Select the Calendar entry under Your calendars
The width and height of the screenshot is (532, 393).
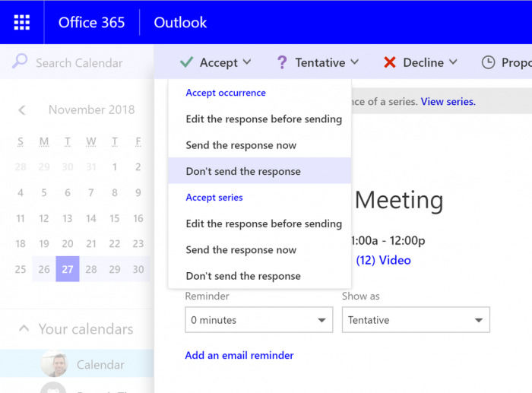77,364
